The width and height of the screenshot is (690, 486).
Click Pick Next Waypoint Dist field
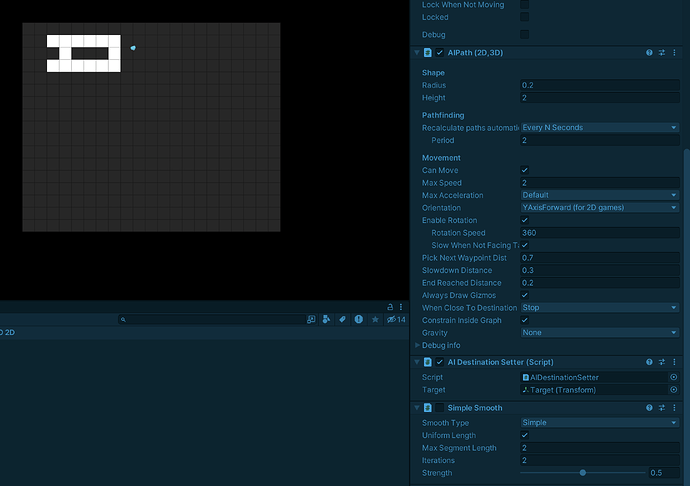599,258
